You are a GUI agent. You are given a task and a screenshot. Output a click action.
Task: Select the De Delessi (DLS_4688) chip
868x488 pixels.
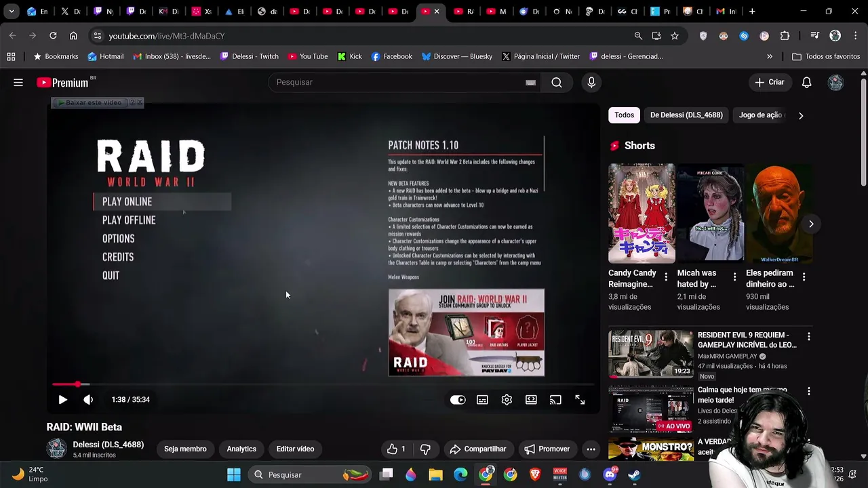686,115
